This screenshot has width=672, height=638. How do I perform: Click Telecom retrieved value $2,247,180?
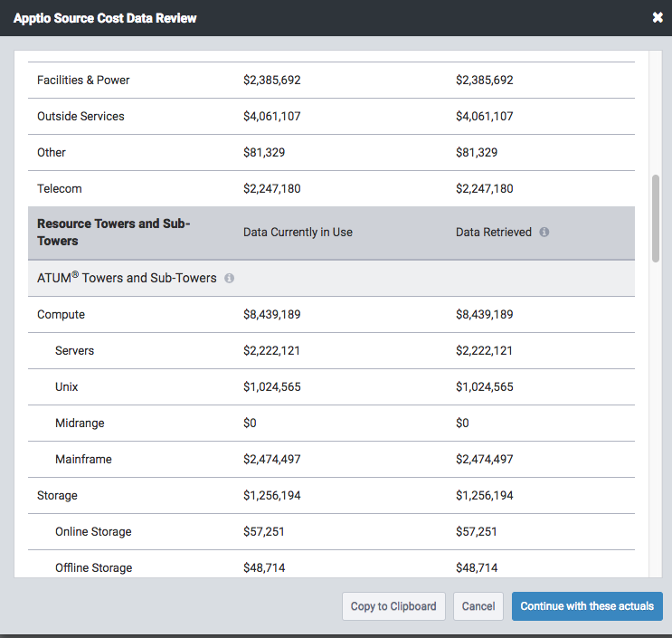[x=485, y=188]
